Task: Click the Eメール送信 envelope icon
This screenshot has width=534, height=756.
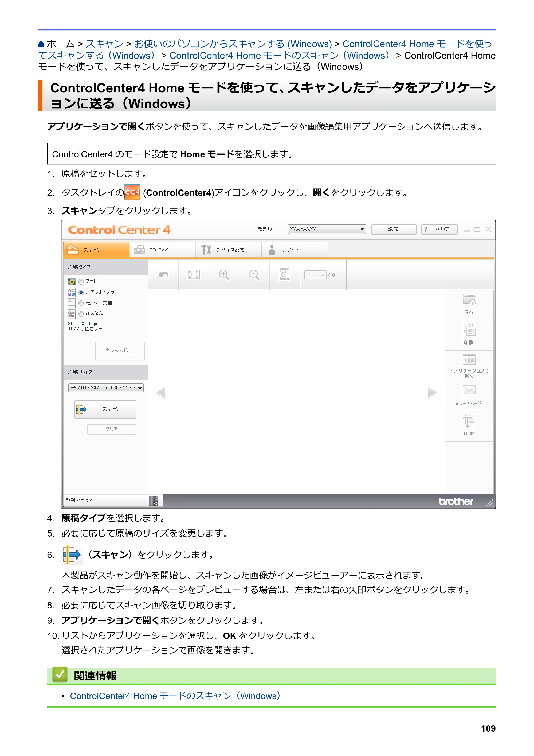Action: pos(469,390)
